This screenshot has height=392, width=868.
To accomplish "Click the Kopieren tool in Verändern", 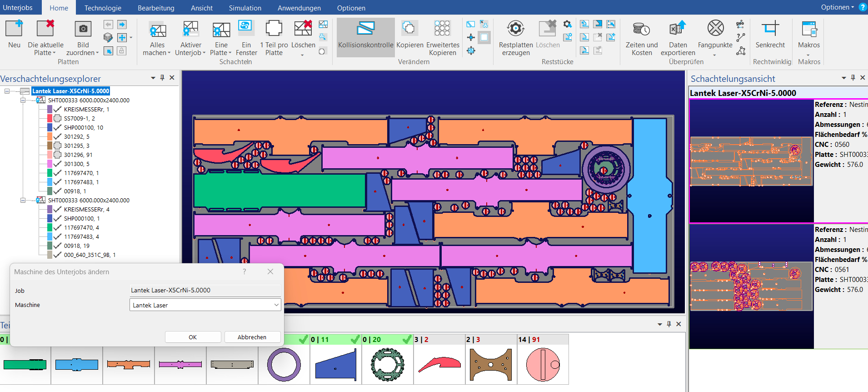I will coord(409,29).
